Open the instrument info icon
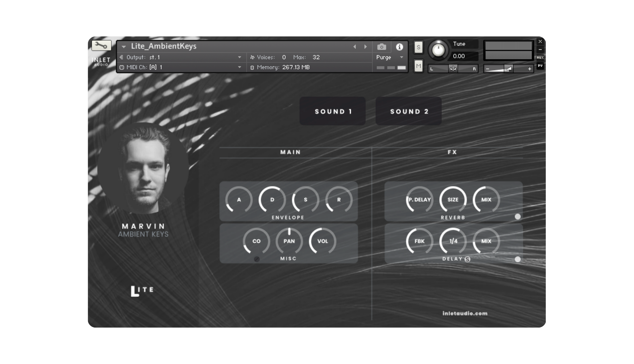Viewport: 634px width, 364px height. [x=399, y=47]
